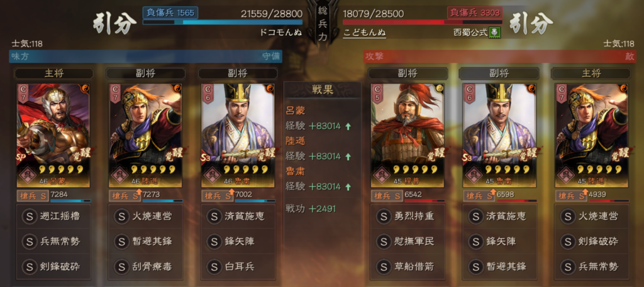Open the 遡江揺櫓 skill entry
The height and width of the screenshot is (287, 644).
point(55,216)
